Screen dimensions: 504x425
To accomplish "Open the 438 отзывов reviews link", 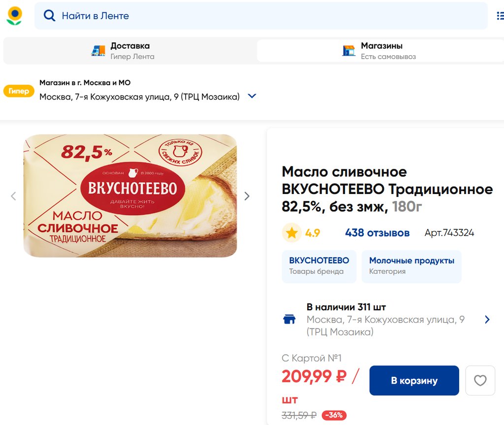I will pos(377,233).
